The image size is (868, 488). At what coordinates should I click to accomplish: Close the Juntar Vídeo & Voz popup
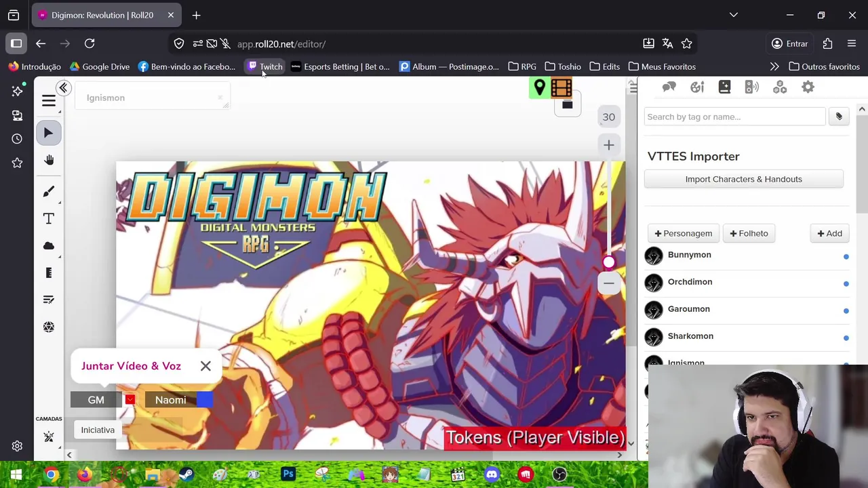(x=205, y=366)
